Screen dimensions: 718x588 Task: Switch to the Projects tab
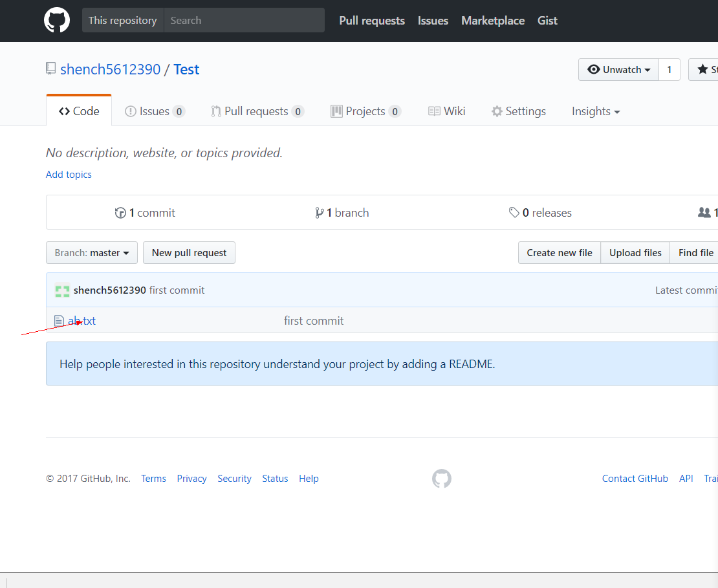click(x=366, y=111)
